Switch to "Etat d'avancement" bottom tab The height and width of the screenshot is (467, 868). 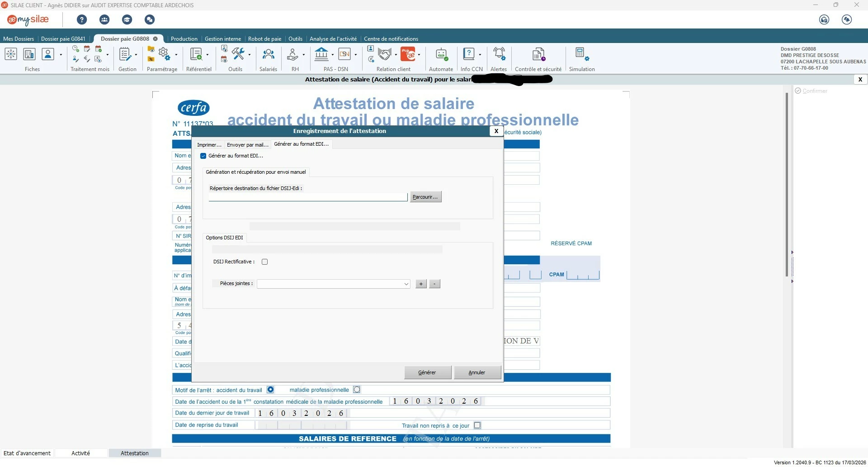27,453
